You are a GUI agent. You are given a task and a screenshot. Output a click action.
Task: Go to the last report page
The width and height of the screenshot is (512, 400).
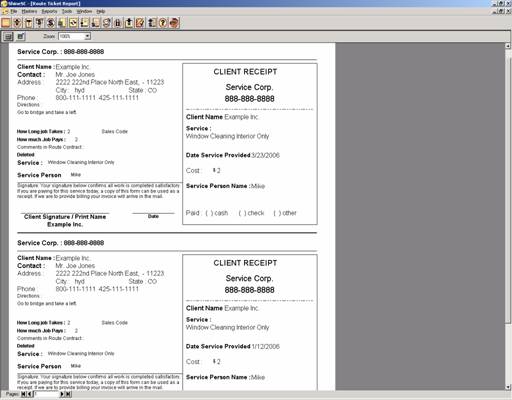point(68,394)
